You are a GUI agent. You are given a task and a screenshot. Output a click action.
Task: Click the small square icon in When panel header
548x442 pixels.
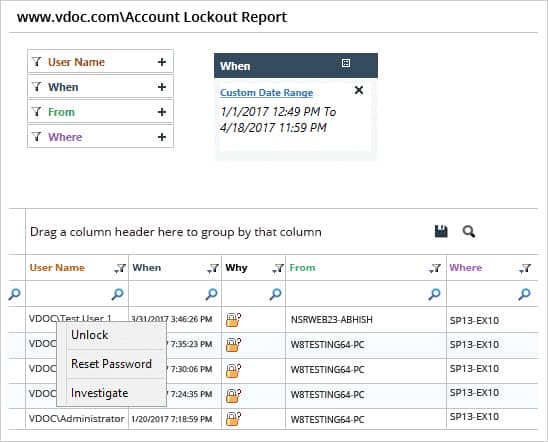346,63
